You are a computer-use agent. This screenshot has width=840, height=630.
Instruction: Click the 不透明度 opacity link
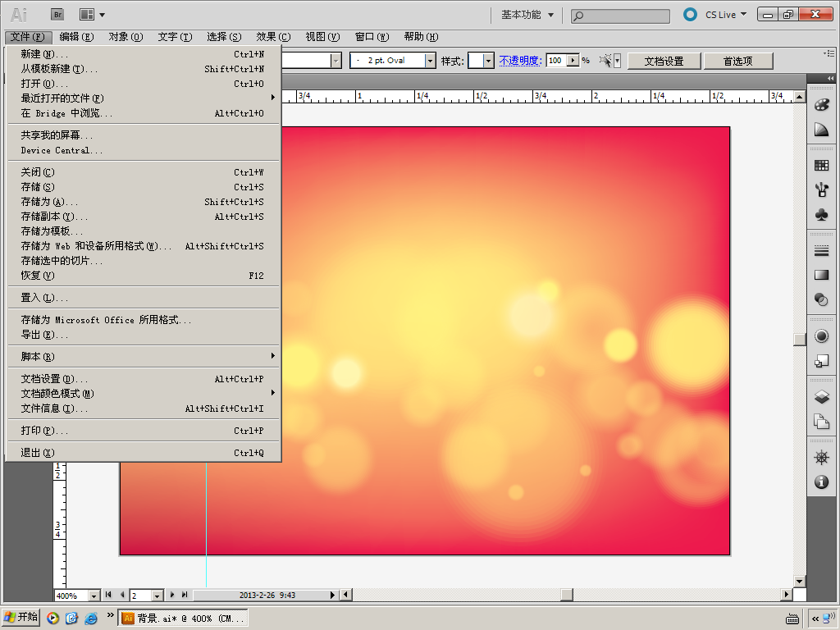click(x=520, y=61)
